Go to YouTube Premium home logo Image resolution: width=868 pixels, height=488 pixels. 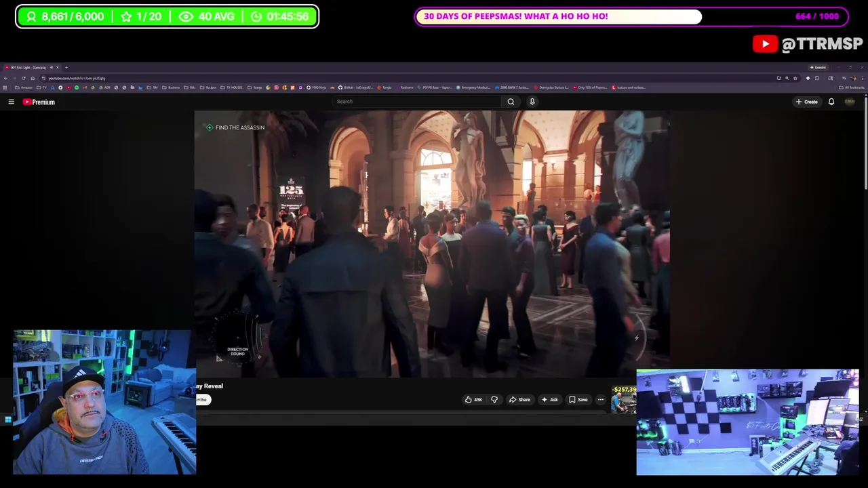pos(39,102)
